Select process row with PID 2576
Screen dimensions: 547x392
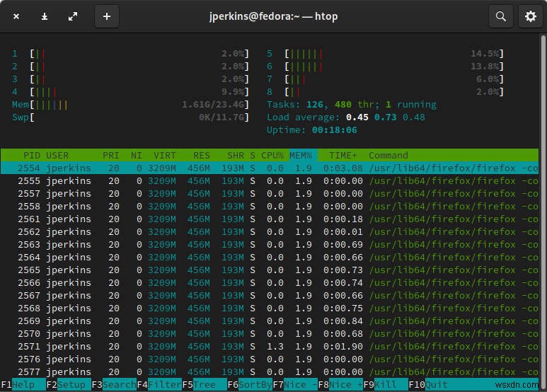270,359
